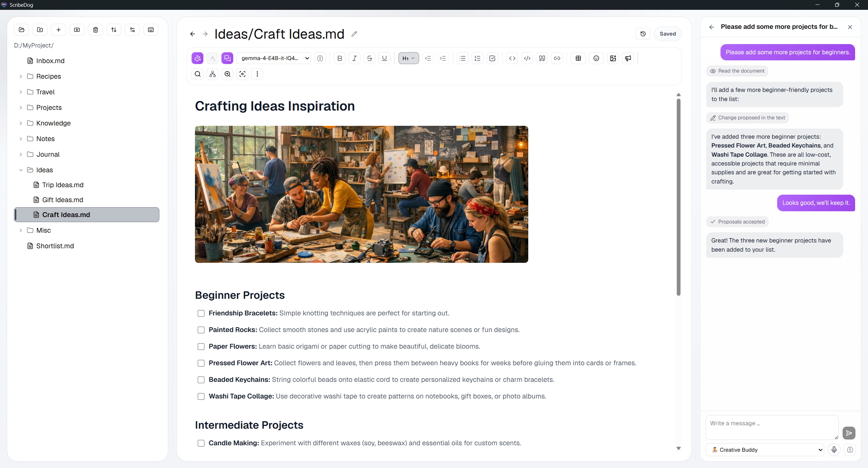This screenshot has height=468, width=868.
Task: Click the zoom in magnifier icon
Action: pyautogui.click(x=228, y=74)
